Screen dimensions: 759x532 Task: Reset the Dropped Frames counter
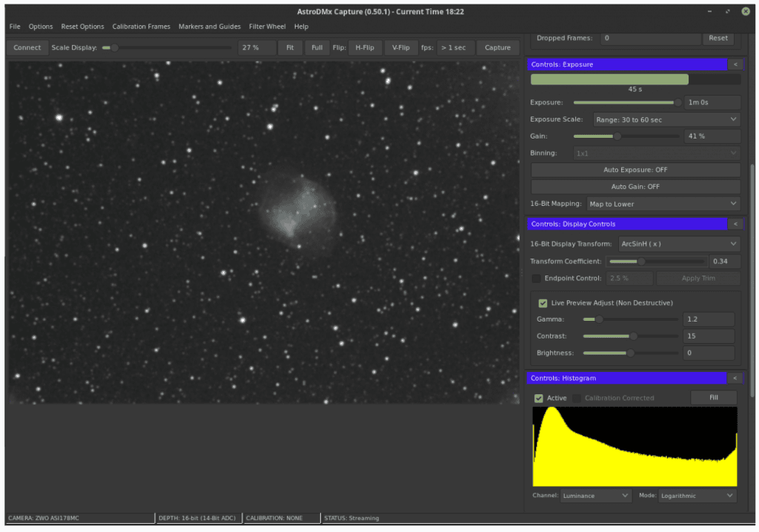[x=717, y=38]
